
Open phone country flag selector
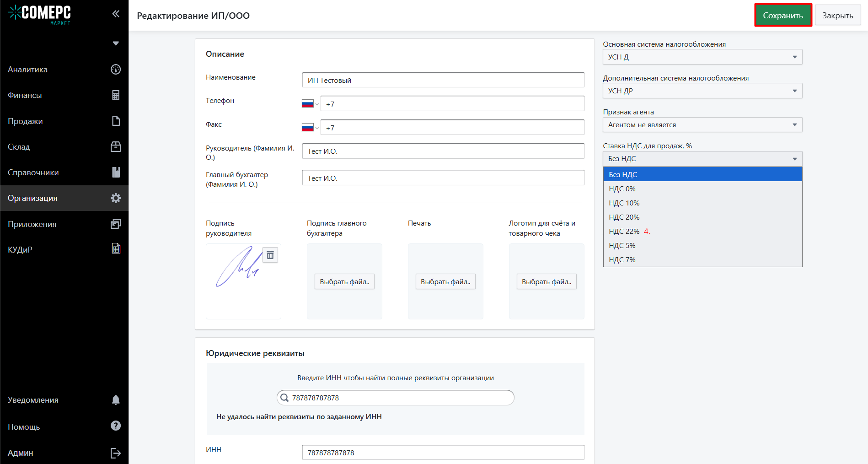tap(310, 104)
